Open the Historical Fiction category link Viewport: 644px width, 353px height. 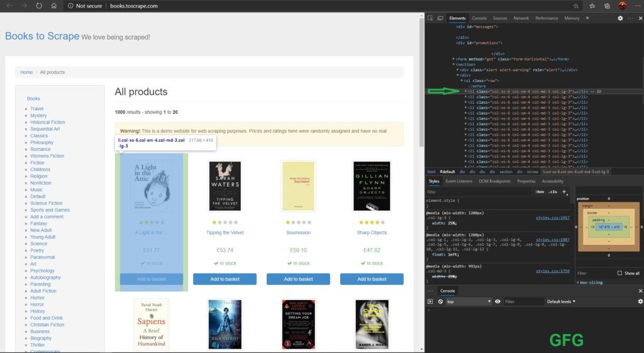(48, 123)
